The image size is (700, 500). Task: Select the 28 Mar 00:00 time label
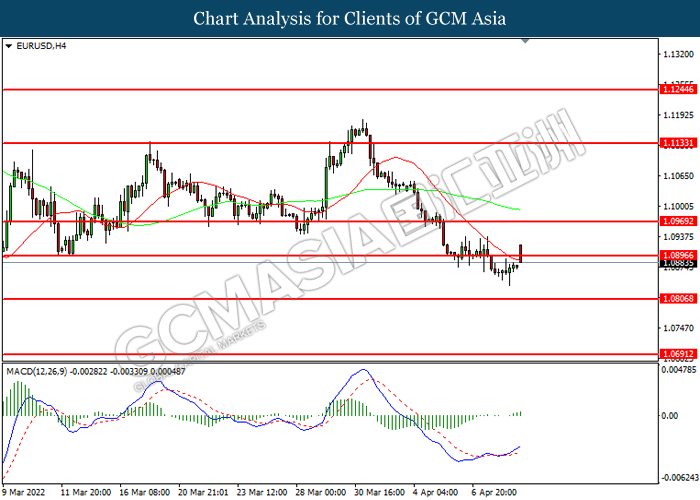coord(321,492)
